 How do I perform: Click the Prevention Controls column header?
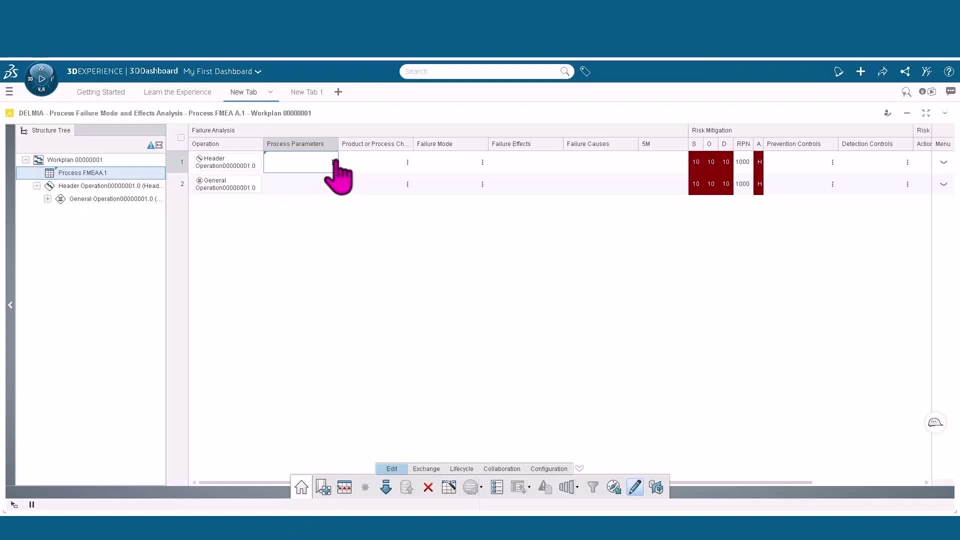(x=800, y=144)
